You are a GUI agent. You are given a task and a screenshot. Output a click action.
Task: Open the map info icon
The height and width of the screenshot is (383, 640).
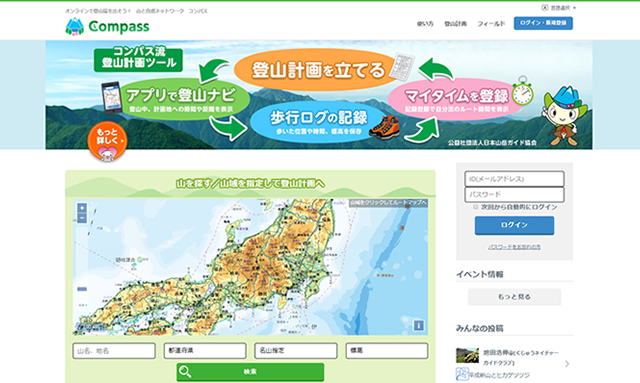click(418, 325)
